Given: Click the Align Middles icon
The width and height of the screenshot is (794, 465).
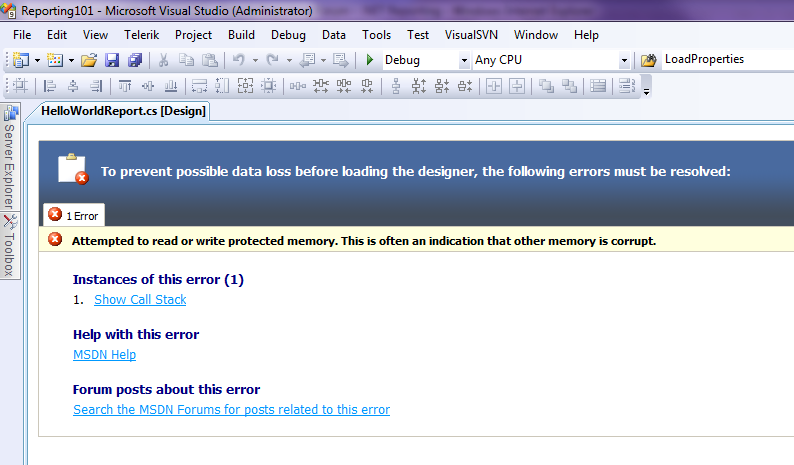Looking at the screenshot, I should (148, 86).
